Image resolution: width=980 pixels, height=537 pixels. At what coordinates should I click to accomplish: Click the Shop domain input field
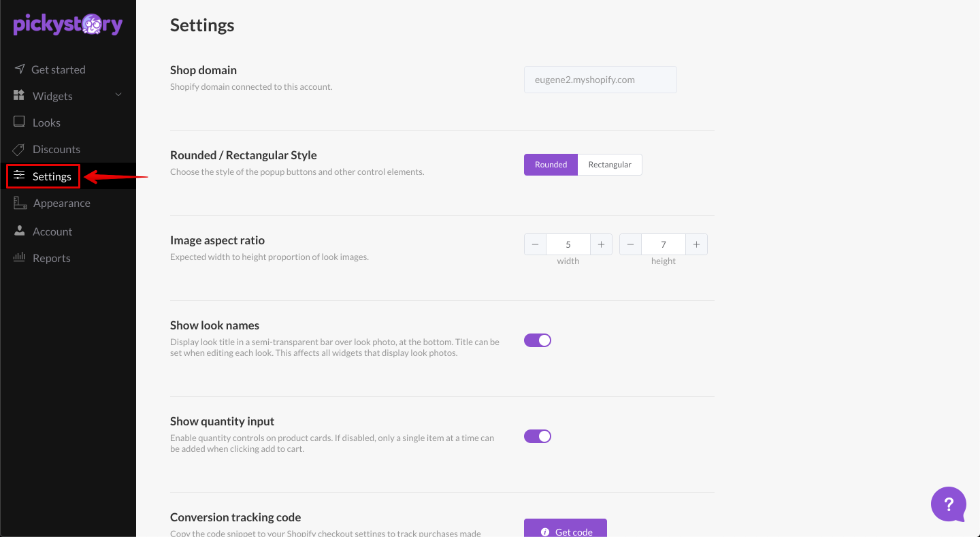(x=600, y=80)
